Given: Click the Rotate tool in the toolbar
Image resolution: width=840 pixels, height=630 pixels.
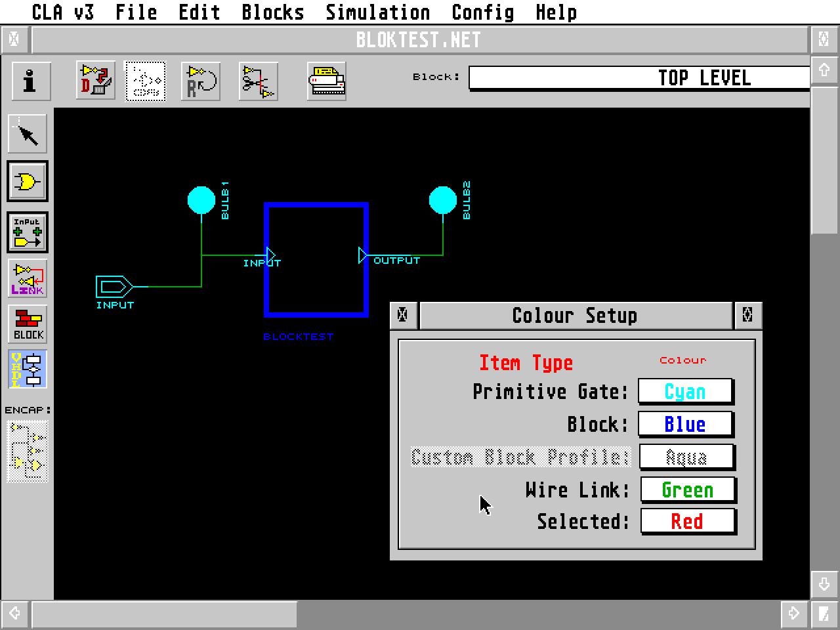Looking at the screenshot, I should click(200, 80).
